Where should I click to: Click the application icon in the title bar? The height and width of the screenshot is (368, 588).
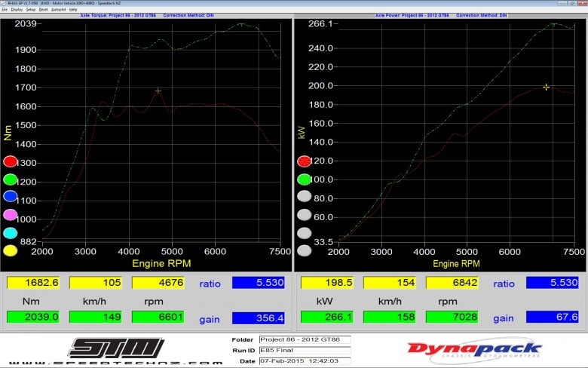pos(3,3)
